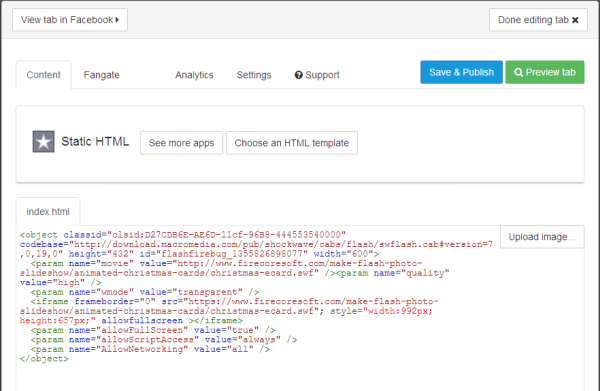This screenshot has width=600, height=391.
Task: Click the arrow on View tab in Facebook
Action: (x=117, y=20)
